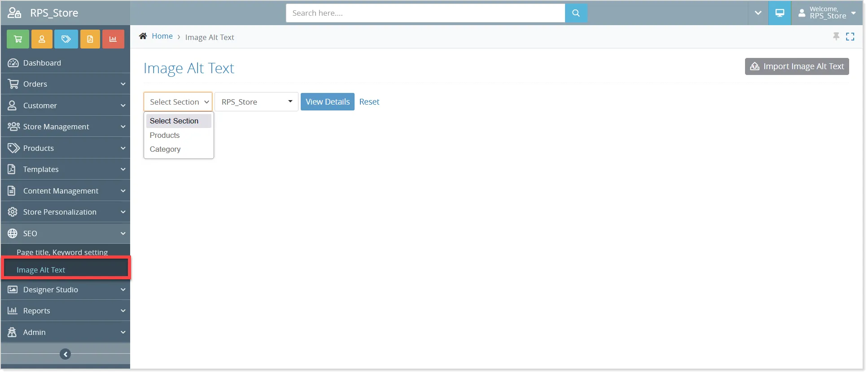Image resolution: width=868 pixels, height=374 pixels.
Task: Expand the Customer menu
Action: 66,106
